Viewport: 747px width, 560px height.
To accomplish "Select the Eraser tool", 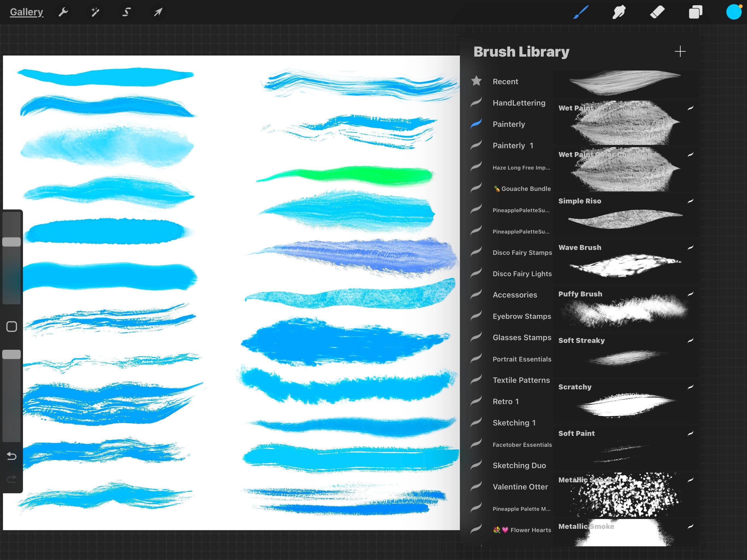I will click(657, 12).
